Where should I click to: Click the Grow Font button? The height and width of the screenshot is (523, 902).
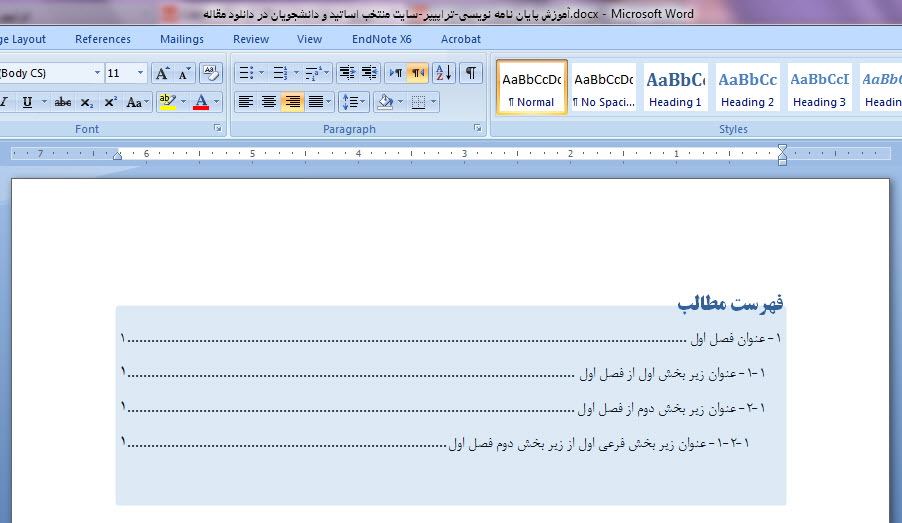point(162,73)
